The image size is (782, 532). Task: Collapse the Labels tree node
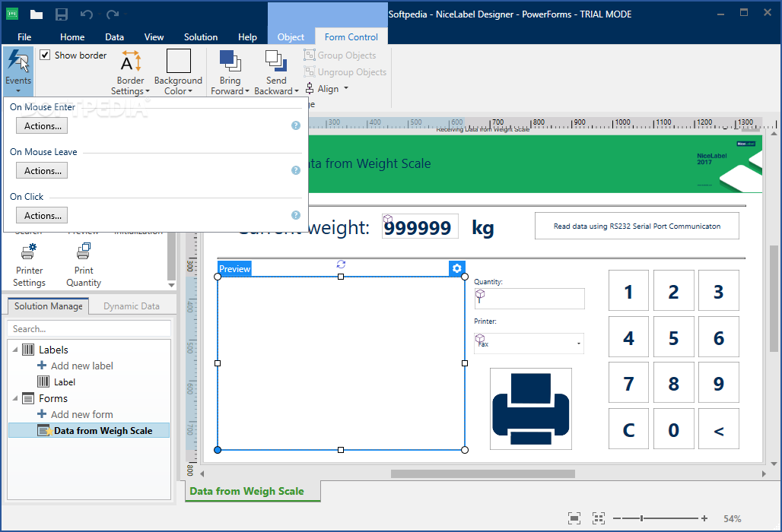15,350
